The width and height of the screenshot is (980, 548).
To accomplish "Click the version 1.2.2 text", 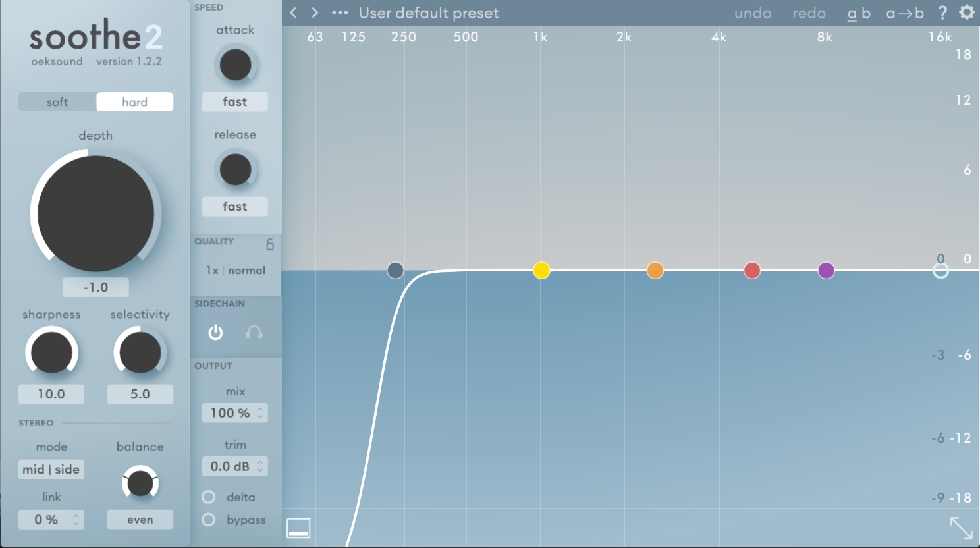I will 129,61.
